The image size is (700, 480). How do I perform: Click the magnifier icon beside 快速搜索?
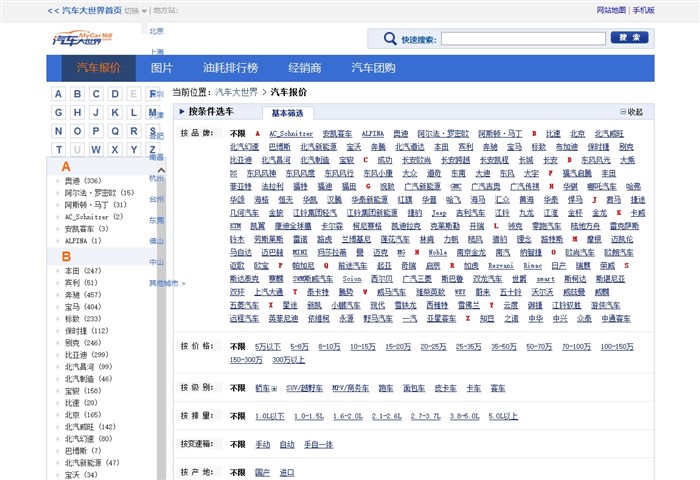point(390,39)
